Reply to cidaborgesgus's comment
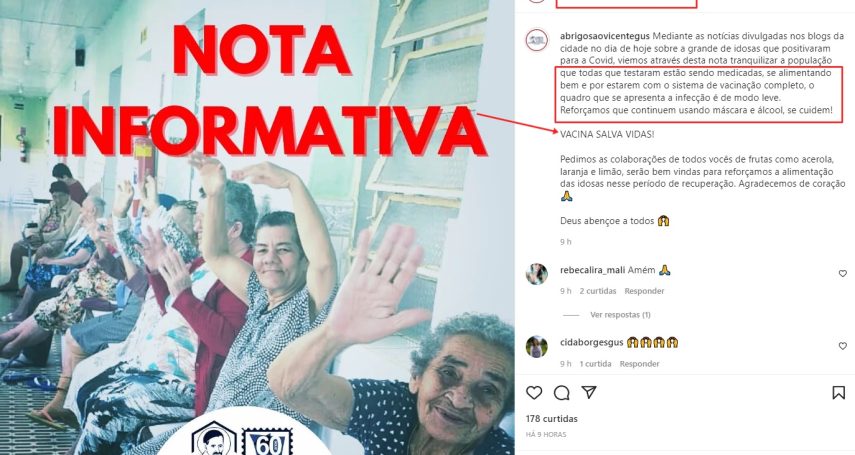Screen dimensions: 855x455 [x=639, y=364]
